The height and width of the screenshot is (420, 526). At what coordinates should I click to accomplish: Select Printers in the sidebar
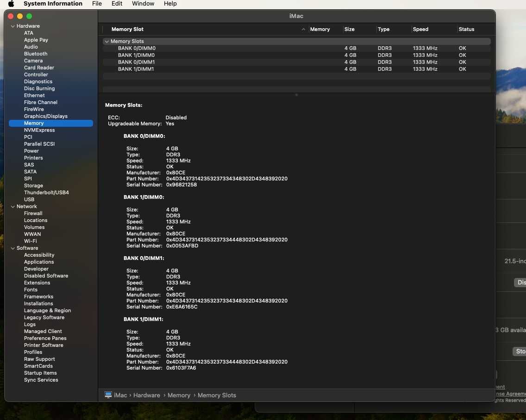click(x=33, y=158)
